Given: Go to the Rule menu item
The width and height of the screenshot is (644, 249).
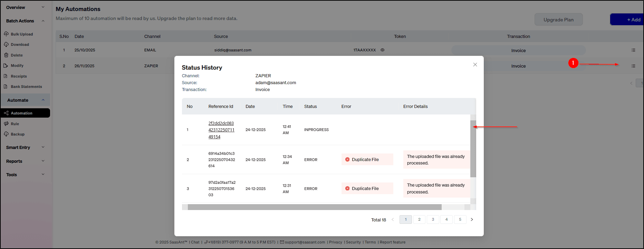Looking at the screenshot, I should click(x=15, y=124).
